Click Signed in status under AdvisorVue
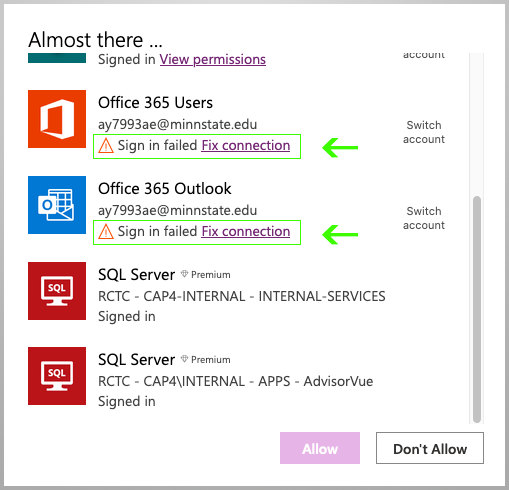The height and width of the screenshot is (490, 509). point(127,401)
